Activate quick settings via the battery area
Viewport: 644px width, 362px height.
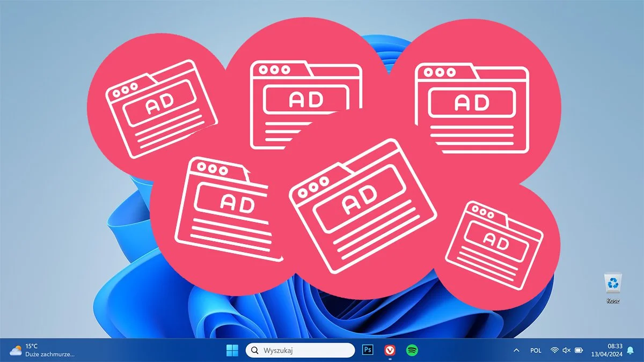[580, 350]
